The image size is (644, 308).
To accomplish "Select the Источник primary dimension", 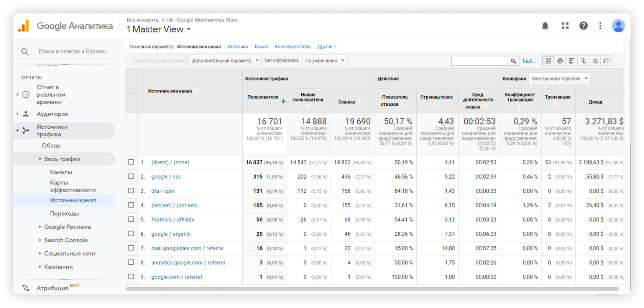I will (238, 47).
